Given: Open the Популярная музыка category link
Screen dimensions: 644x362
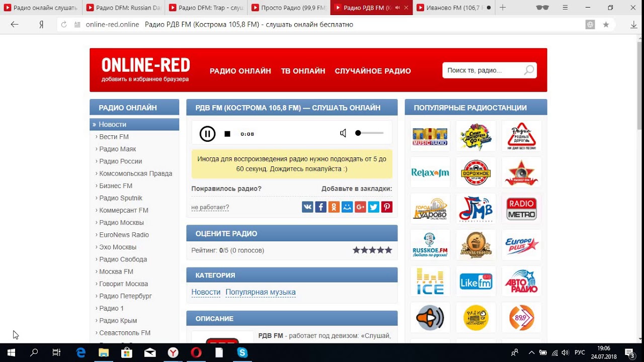Looking at the screenshot, I should point(261,292).
